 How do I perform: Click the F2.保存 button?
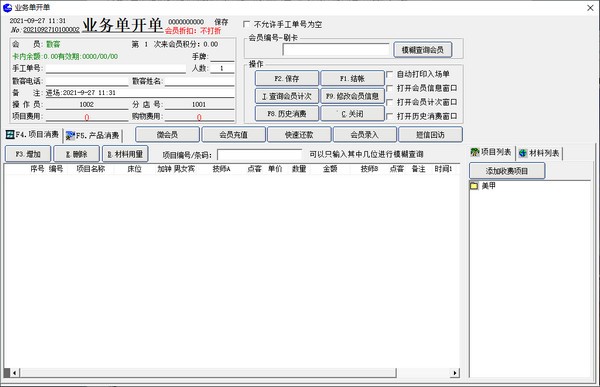pos(287,78)
